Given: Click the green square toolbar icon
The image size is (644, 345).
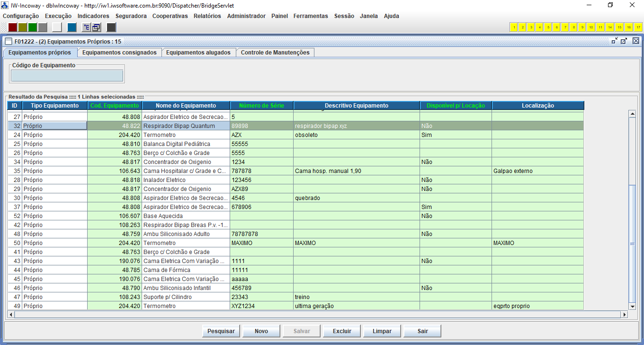Looking at the screenshot, I should pyautogui.click(x=32, y=27).
